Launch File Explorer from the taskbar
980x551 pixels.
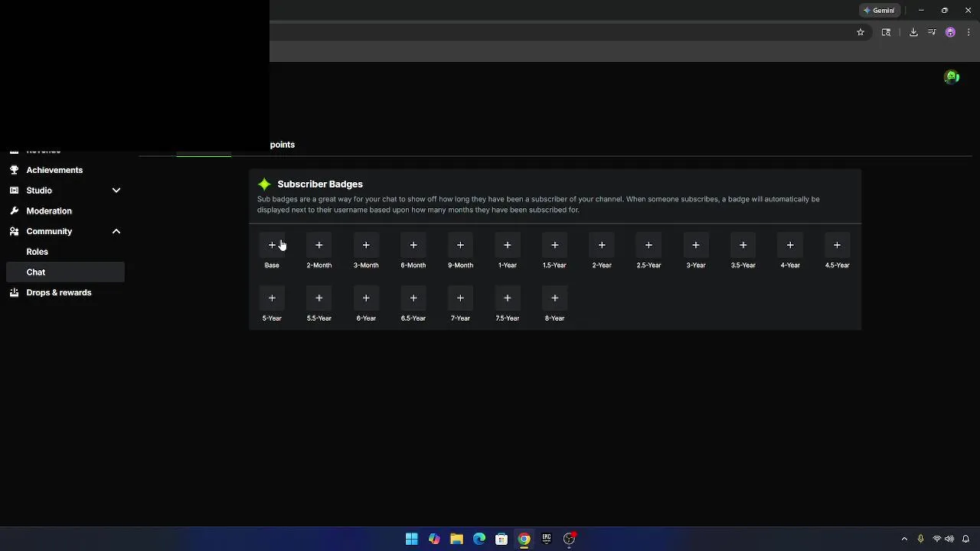tap(456, 539)
